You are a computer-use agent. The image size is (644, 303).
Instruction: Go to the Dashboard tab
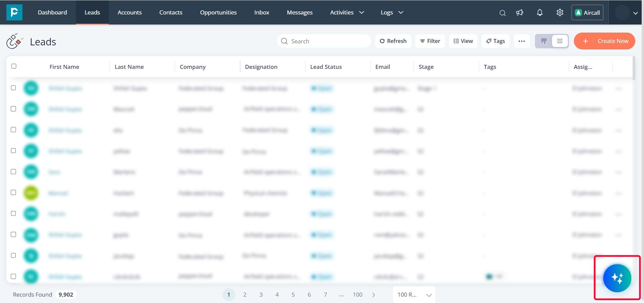pos(52,12)
